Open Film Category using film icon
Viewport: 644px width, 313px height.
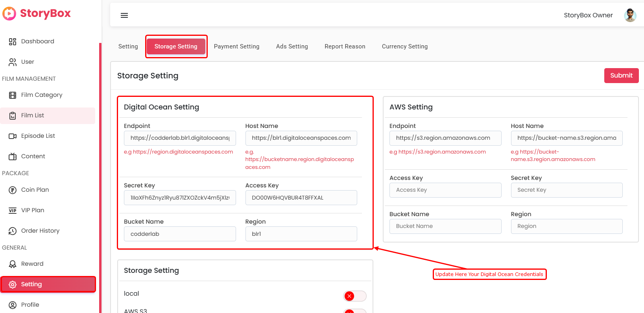coord(13,95)
